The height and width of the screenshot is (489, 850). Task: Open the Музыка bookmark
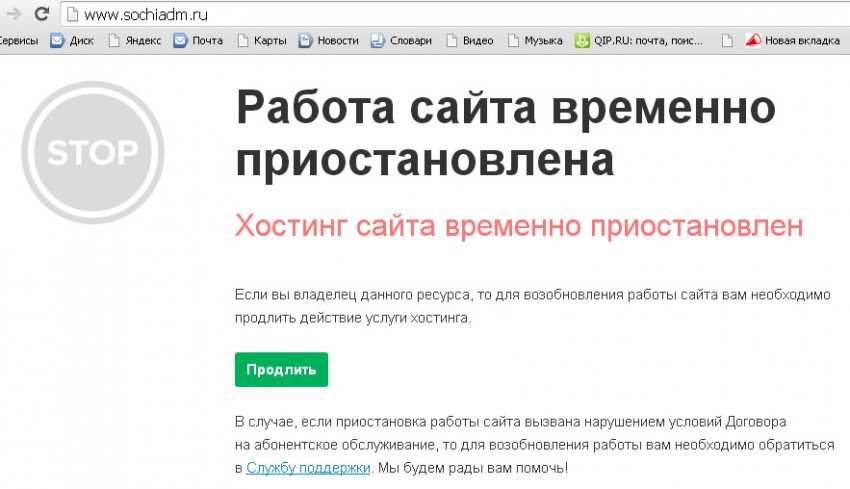tap(535, 41)
